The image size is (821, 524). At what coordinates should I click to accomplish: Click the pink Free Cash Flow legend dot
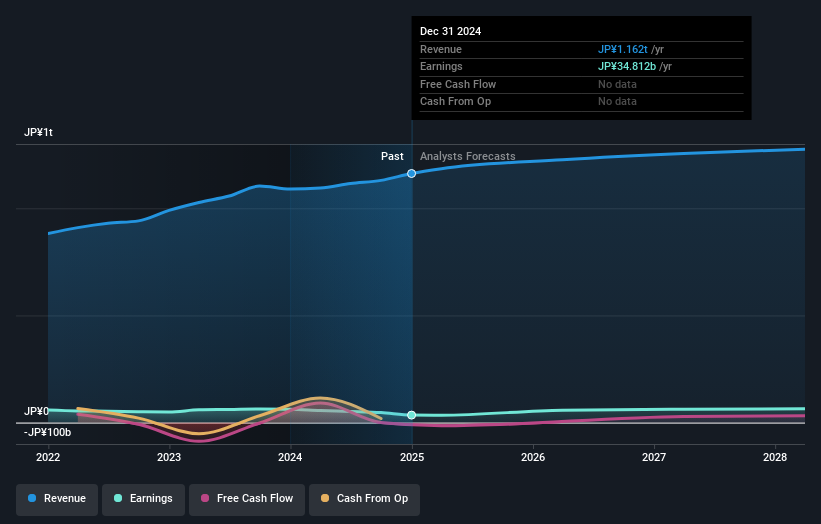(205, 498)
